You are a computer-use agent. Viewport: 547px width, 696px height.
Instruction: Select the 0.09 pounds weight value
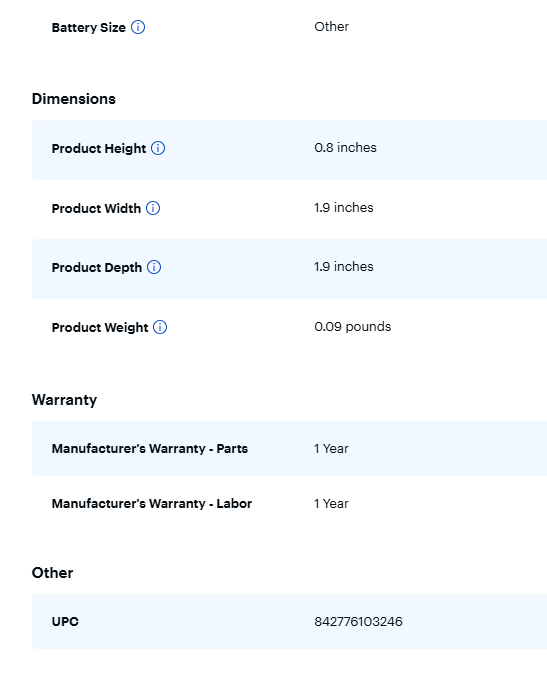point(353,327)
